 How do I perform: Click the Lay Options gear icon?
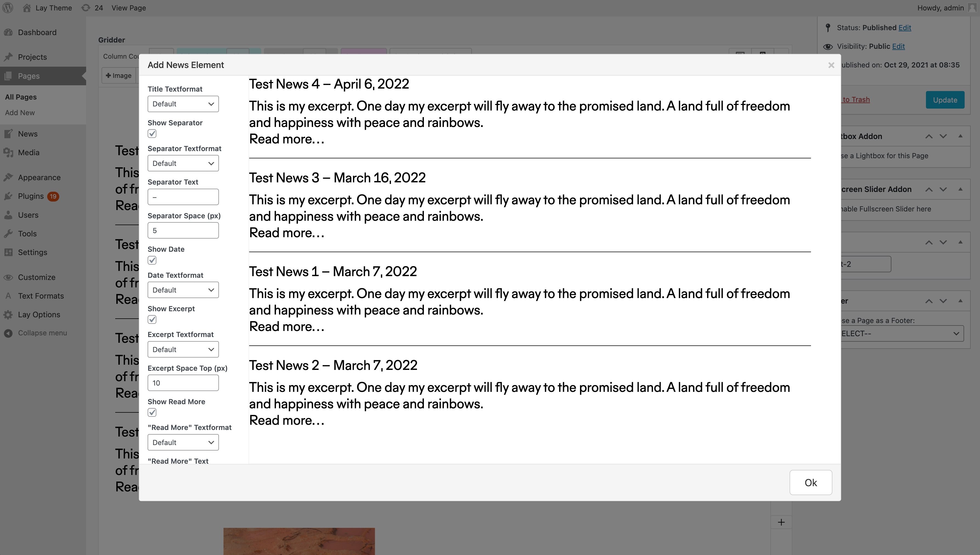click(x=9, y=315)
